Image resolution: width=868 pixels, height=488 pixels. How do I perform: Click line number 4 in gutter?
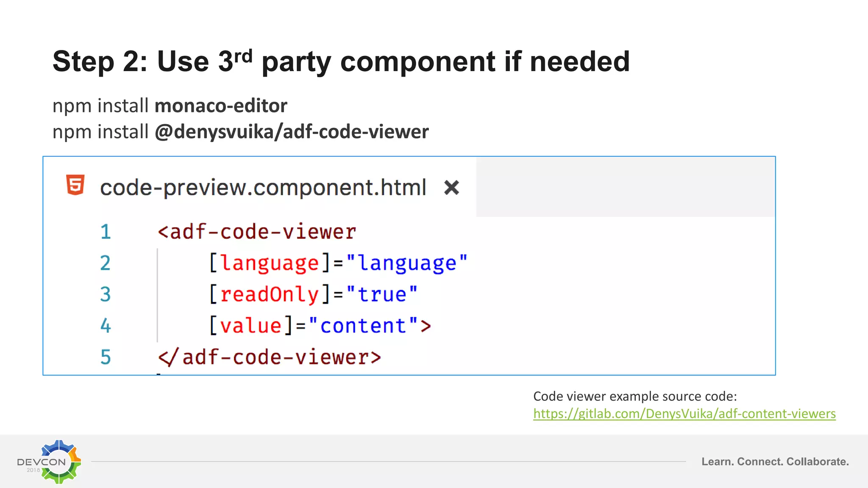click(x=106, y=326)
